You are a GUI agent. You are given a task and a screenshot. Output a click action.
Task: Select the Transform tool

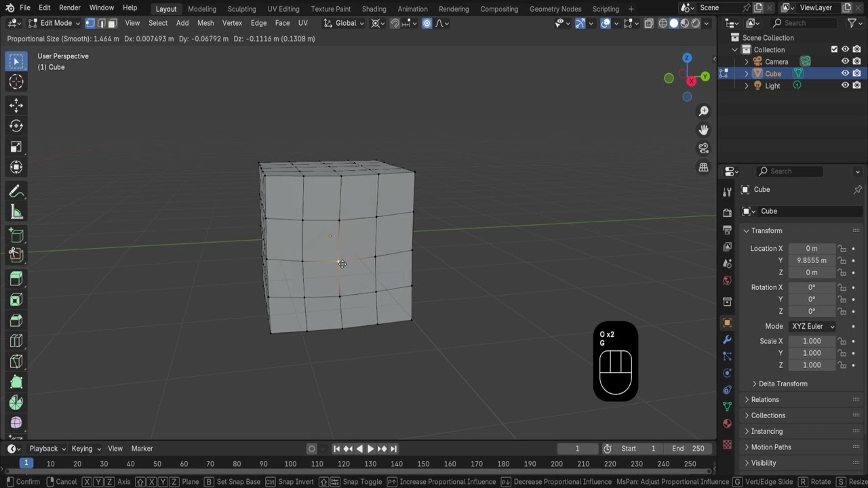coord(16,167)
